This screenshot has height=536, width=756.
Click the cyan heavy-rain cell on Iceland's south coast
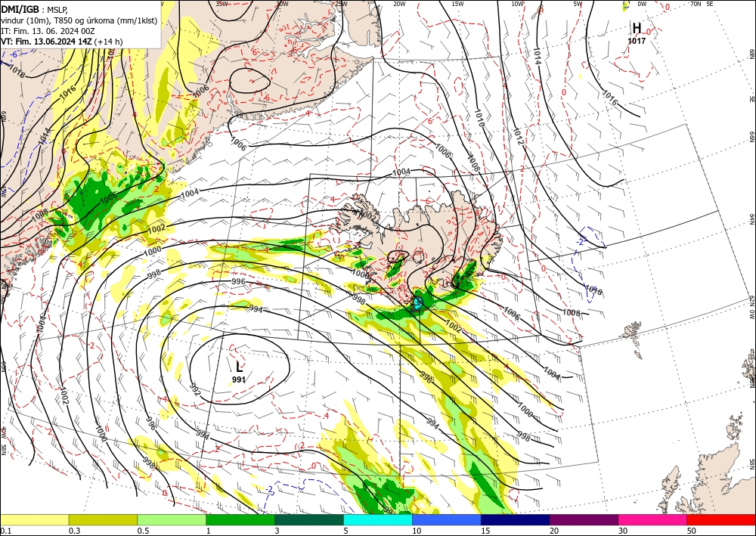coord(417,302)
